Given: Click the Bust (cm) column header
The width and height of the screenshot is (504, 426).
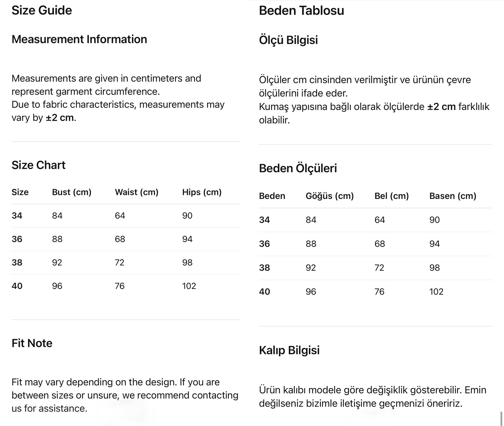Looking at the screenshot, I should [x=72, y=192].
